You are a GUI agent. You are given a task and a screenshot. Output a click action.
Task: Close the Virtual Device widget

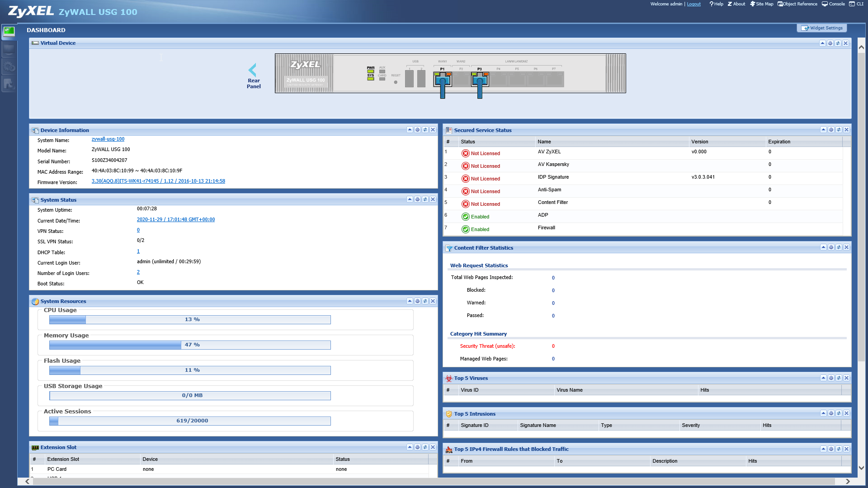pyautogui.click(x=845, y=43)
